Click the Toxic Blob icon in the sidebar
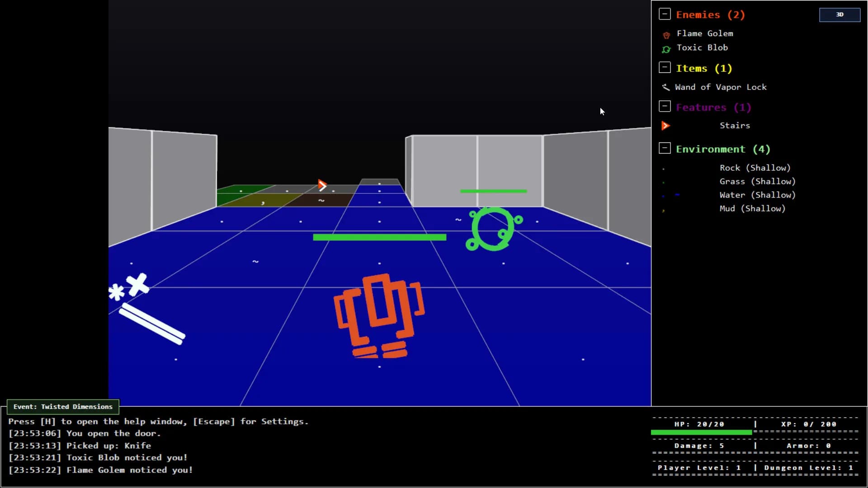The height and width of the screenshot is (488, 868). coord(666,49)
